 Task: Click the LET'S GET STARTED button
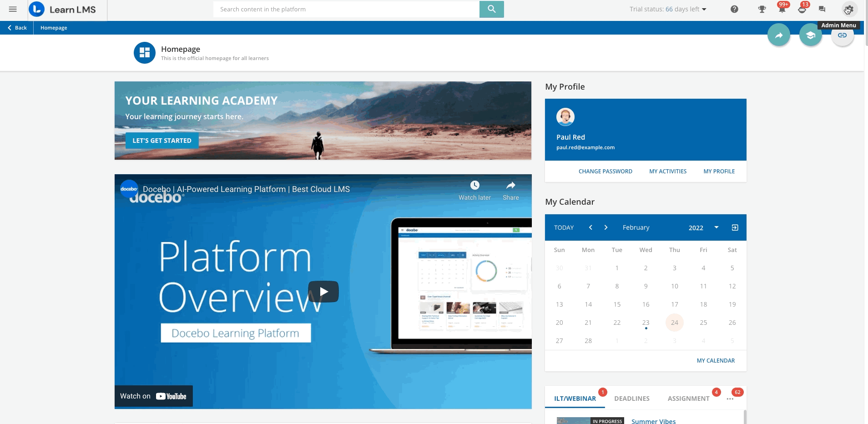(162, 141)
